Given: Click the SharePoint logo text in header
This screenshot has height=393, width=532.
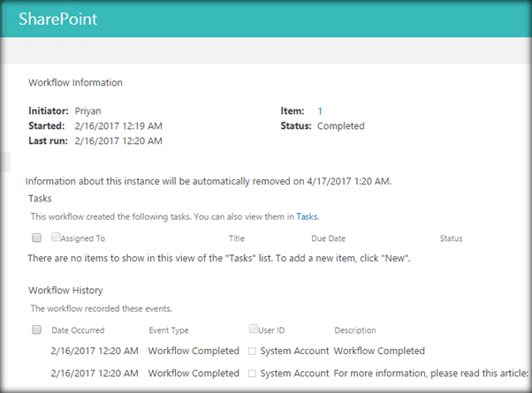Looking at the screenshot, I should click(x=57, y=19).
